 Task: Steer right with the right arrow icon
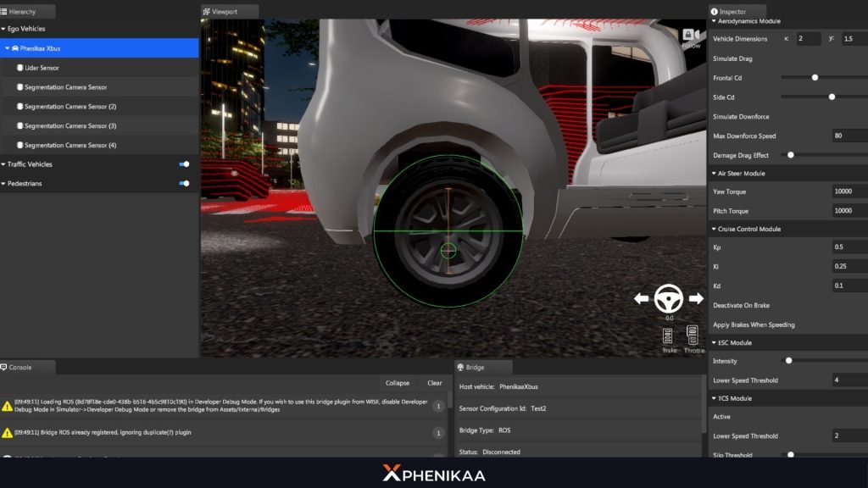click(x=697, y=299)
